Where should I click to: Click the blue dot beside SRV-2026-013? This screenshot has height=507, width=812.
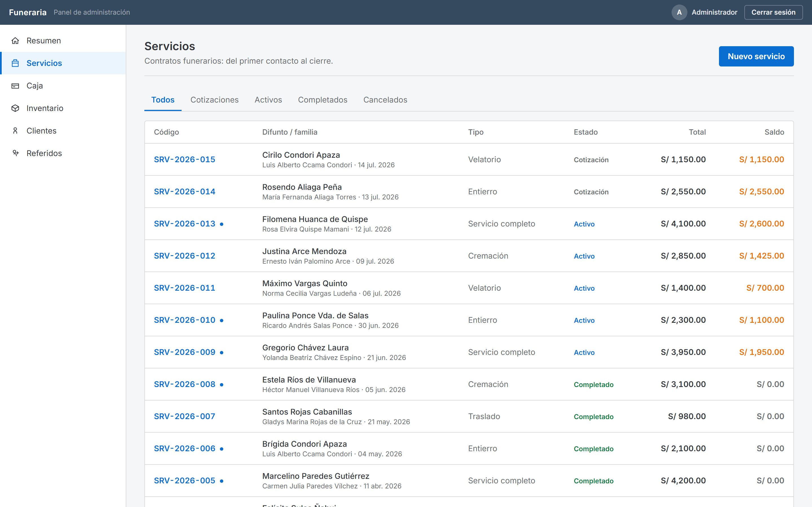(x=221, y=224)
